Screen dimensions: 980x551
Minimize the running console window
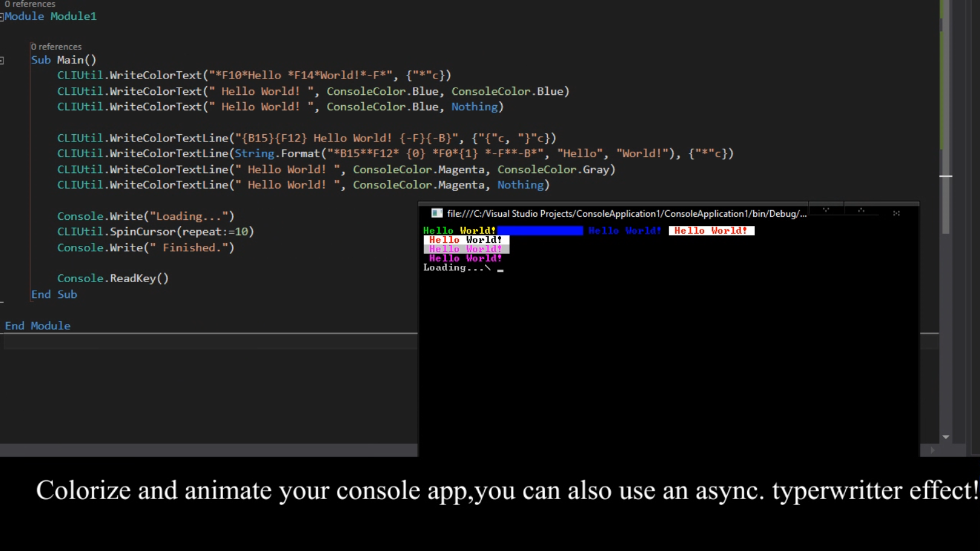tap(825, 211)
